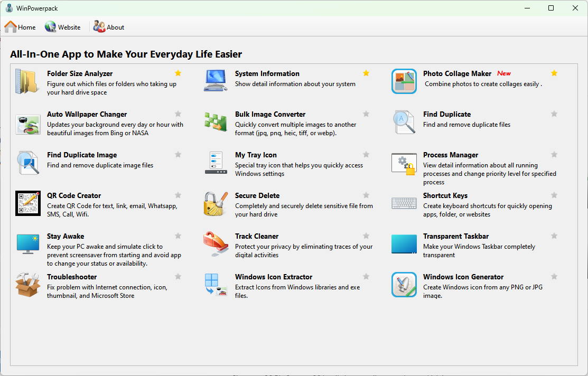588x376 pixels.
Task: Launch Track Cleaner by its title
Action: [257, 236]
